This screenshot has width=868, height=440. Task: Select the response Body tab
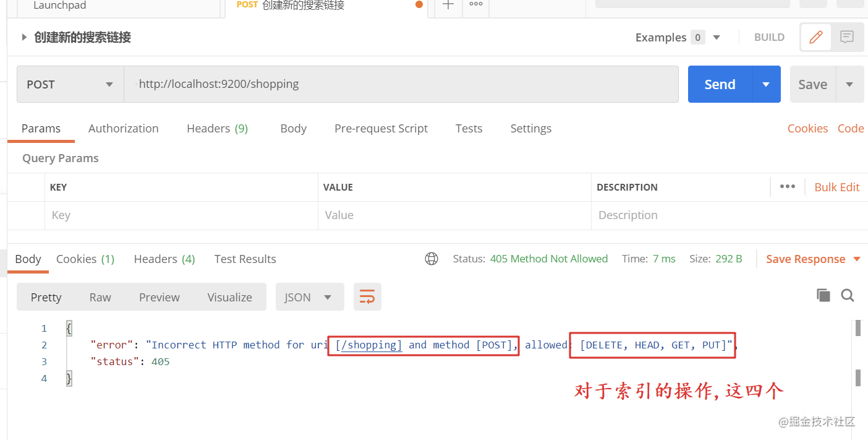(28, 259)
